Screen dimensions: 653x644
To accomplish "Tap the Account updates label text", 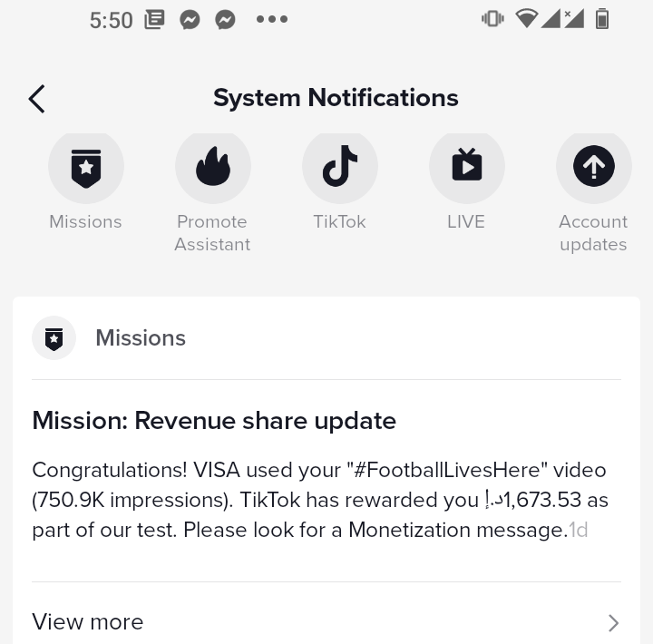I will coord(593,233).
